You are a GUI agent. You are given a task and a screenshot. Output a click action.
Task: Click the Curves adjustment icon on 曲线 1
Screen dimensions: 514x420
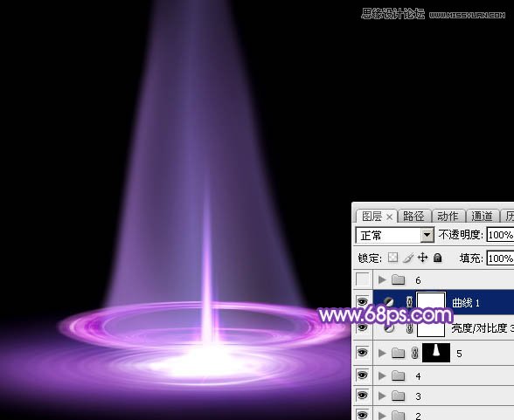pyautogui.click(x=388, y=302)
